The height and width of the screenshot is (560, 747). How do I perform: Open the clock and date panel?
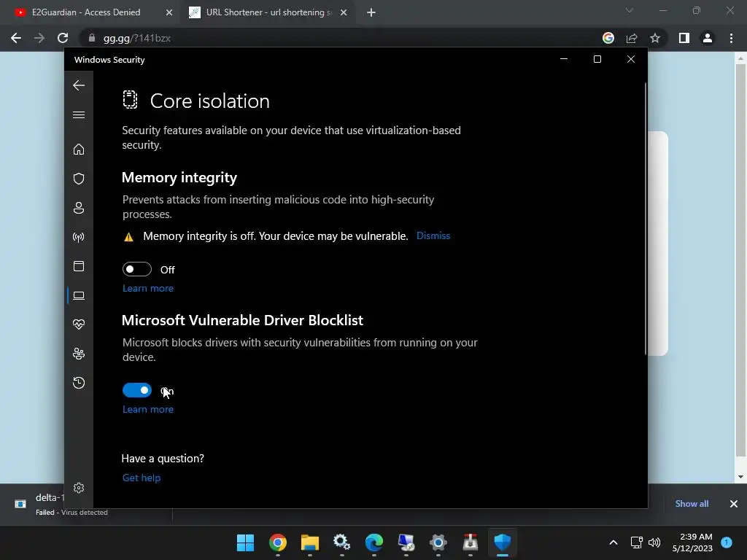tap(692, 542)
